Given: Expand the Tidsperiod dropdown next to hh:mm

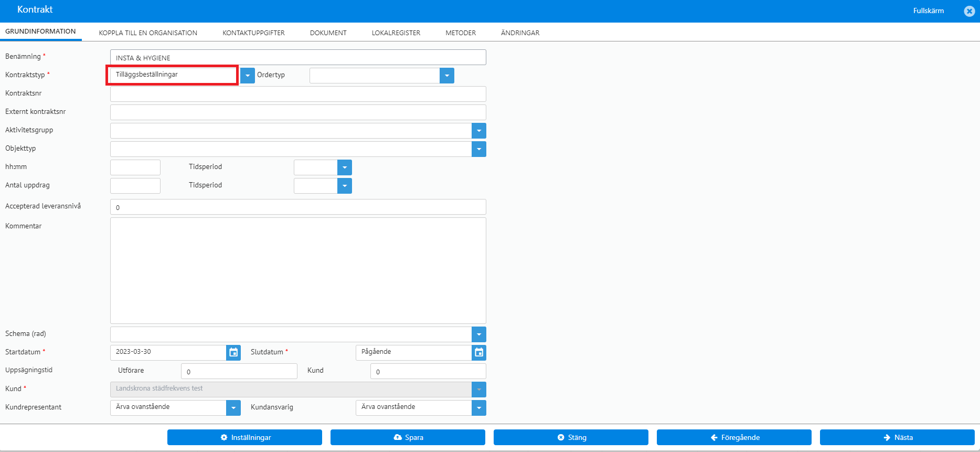Looking at the screenshot, I should click(x=345, y=167).
